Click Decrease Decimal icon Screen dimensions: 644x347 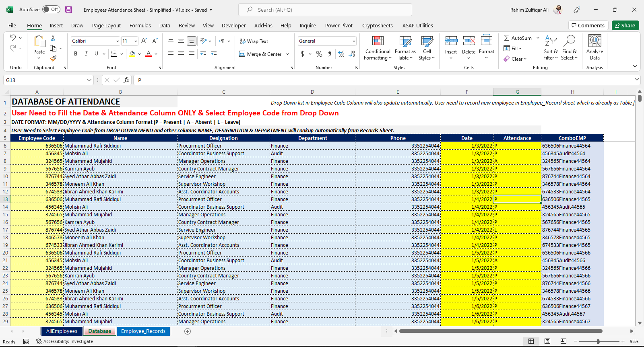click(x=352, y=54)
